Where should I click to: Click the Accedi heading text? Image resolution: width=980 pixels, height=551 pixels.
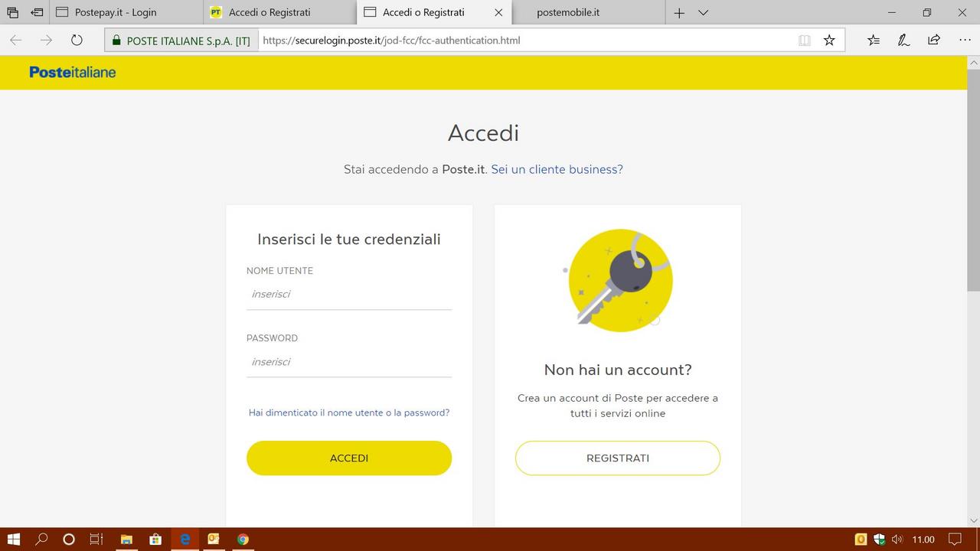coord(483,132)
